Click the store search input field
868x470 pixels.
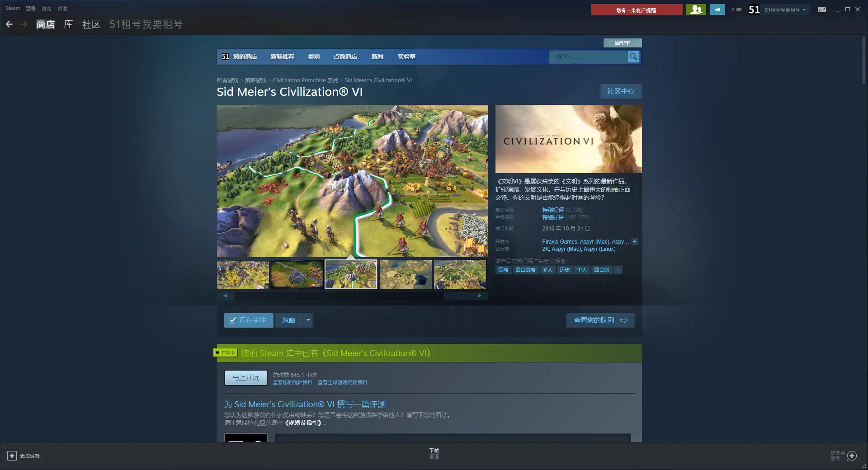pyautogui.click(x=588, y=57)
